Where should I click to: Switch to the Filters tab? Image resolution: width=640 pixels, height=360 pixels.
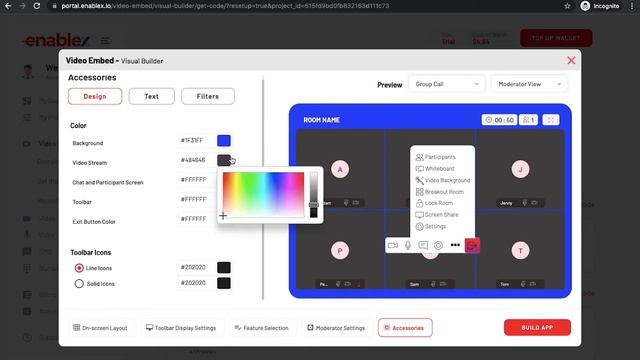coord(208,96)
